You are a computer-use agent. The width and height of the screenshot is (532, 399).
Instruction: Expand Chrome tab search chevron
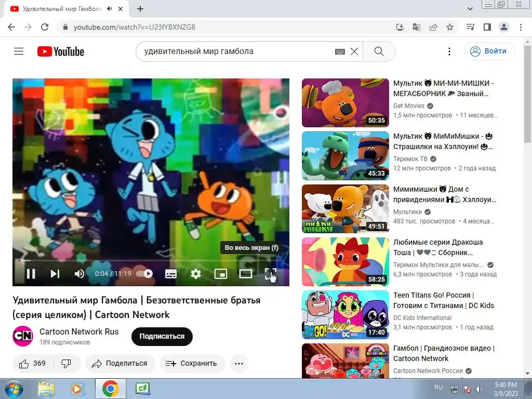coord(470,9)
